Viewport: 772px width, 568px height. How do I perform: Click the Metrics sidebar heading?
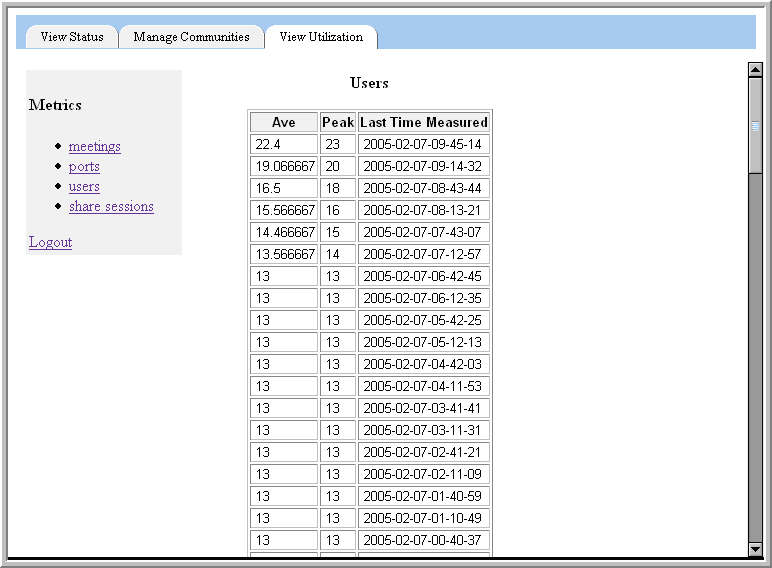pyautogui.click(x=55, y=105)
